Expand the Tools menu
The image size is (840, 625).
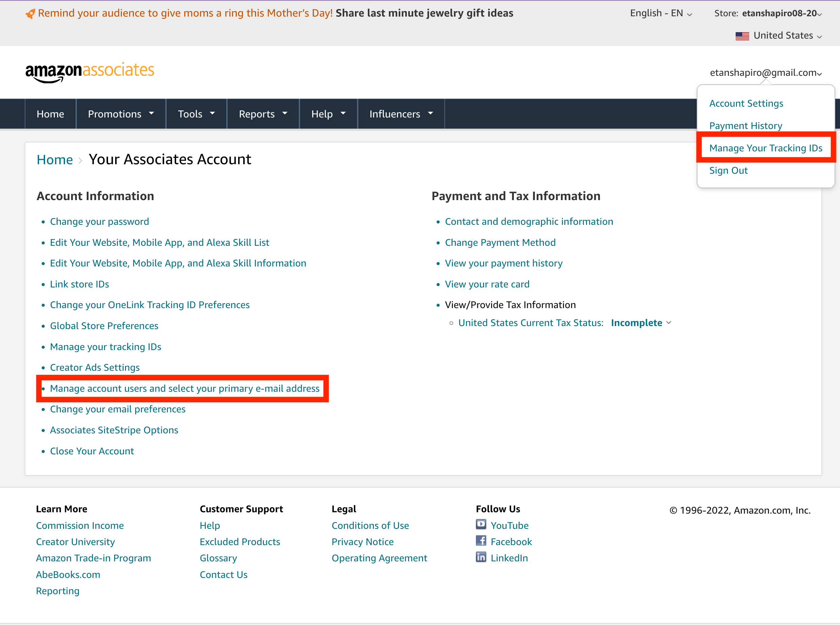click(196, 114)
